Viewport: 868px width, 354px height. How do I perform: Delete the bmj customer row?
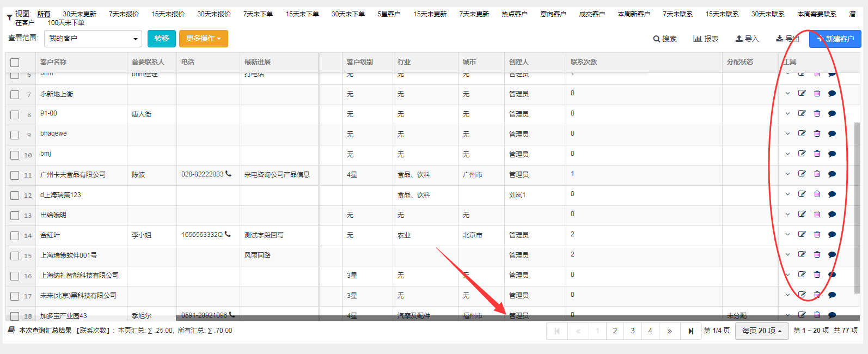pos(817,154)
